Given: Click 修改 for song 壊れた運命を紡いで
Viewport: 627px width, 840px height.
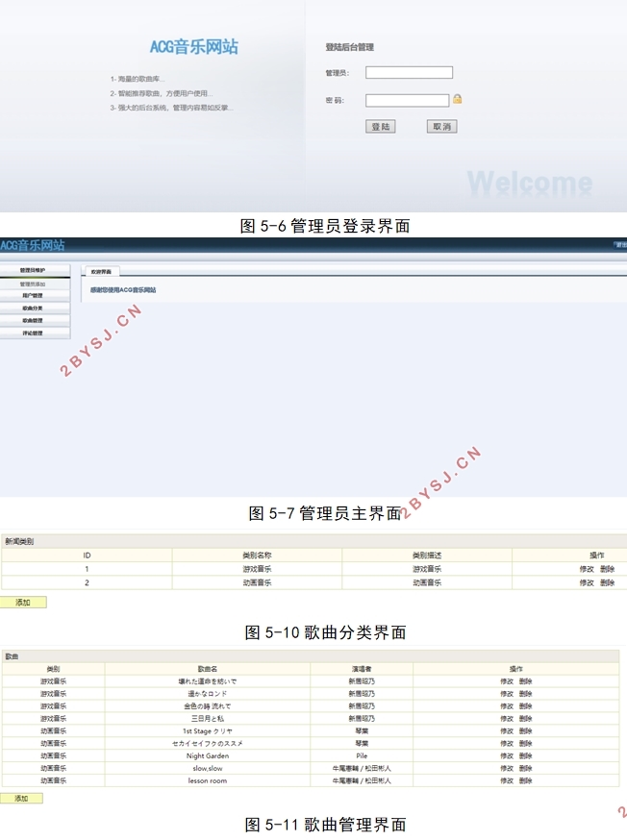Looking at the screenshot, I should click(x=507, y=681).
